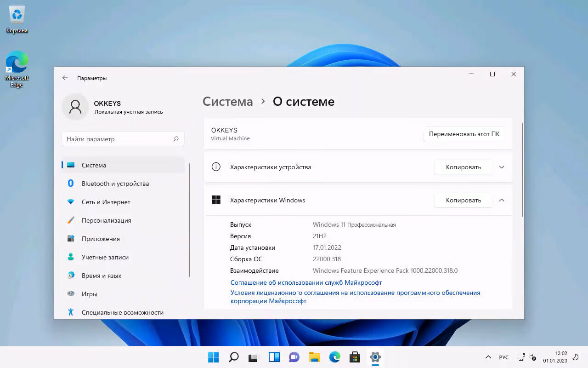Click the info icon beside Характеристики устройства
588x368 pixels.
click(216, 167)
